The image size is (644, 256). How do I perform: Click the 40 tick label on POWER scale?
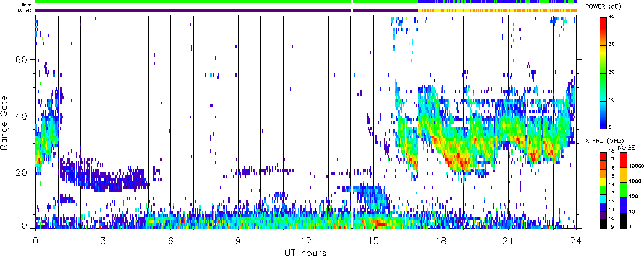pyautogui.click(x=611, y=16)
